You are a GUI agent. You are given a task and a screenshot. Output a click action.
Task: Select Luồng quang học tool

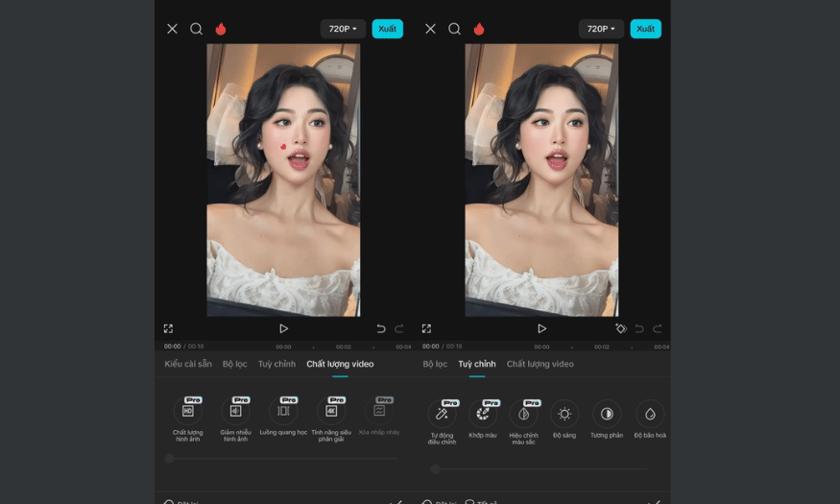(x=283, y=417)
